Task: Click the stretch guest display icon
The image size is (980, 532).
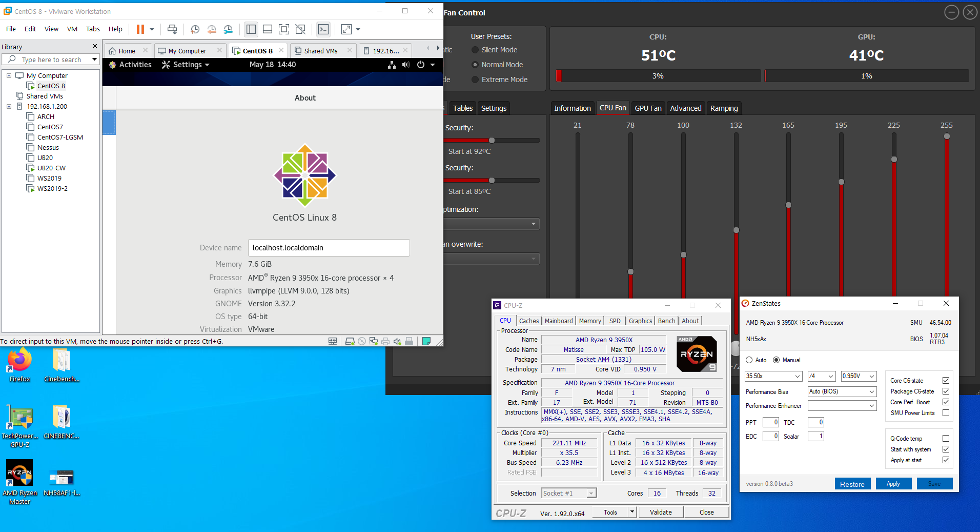Action: [x=346, y=29]
